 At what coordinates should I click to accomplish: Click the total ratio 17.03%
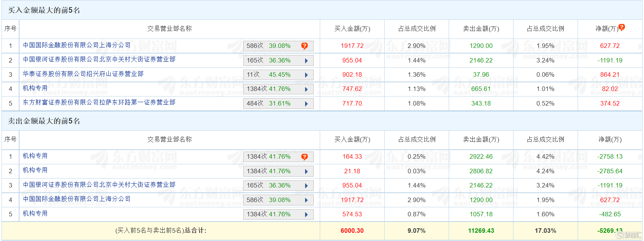click(545, 231)
